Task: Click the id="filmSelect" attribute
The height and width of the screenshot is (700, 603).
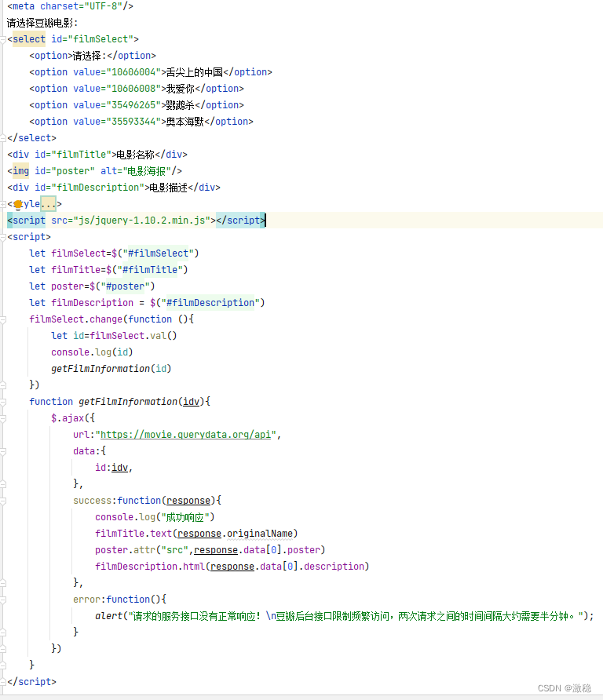Action: pos(92,39)
